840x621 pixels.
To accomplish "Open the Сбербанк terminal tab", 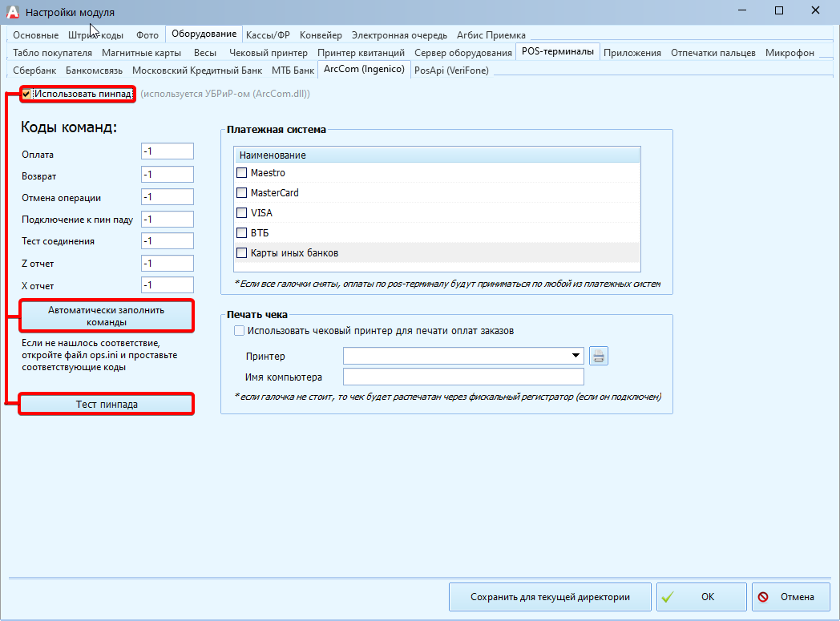I will coord(34,71).
